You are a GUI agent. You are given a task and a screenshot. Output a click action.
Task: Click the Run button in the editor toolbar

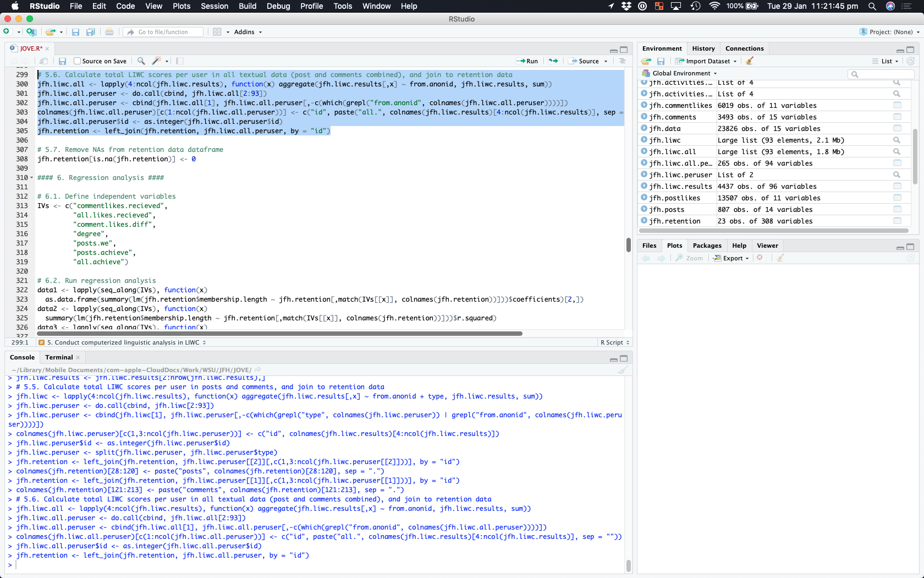[x=527, y=61]
